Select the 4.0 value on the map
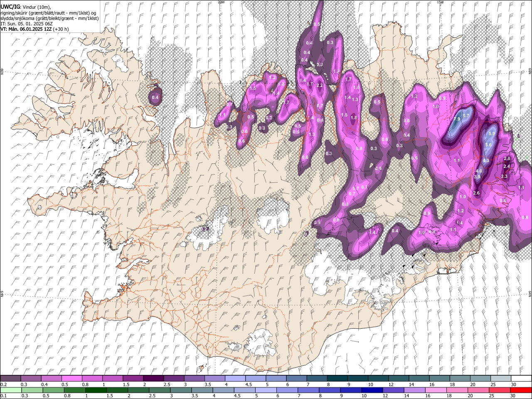 479,171
